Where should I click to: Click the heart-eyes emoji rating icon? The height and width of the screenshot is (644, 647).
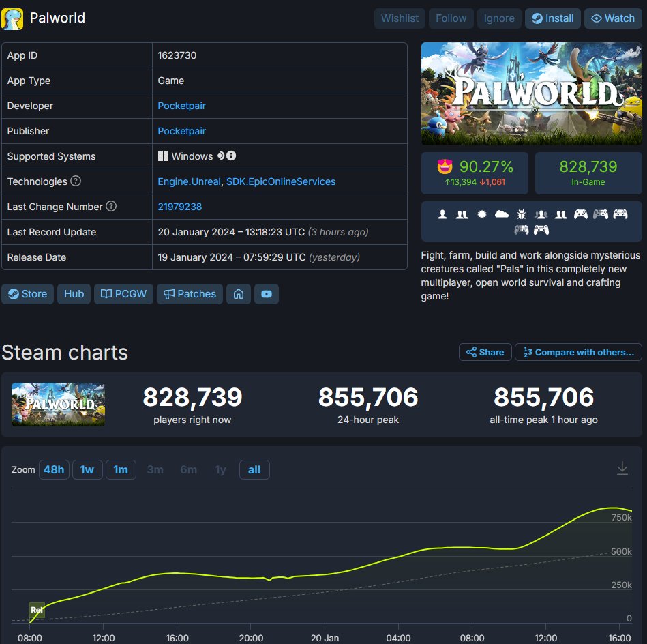coord(445,166)
